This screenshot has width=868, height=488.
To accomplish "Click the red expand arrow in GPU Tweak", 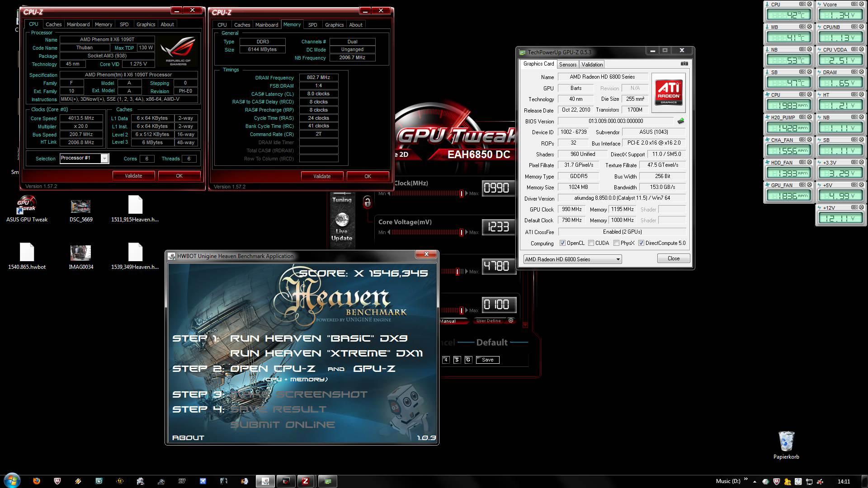I will (525, 325).
